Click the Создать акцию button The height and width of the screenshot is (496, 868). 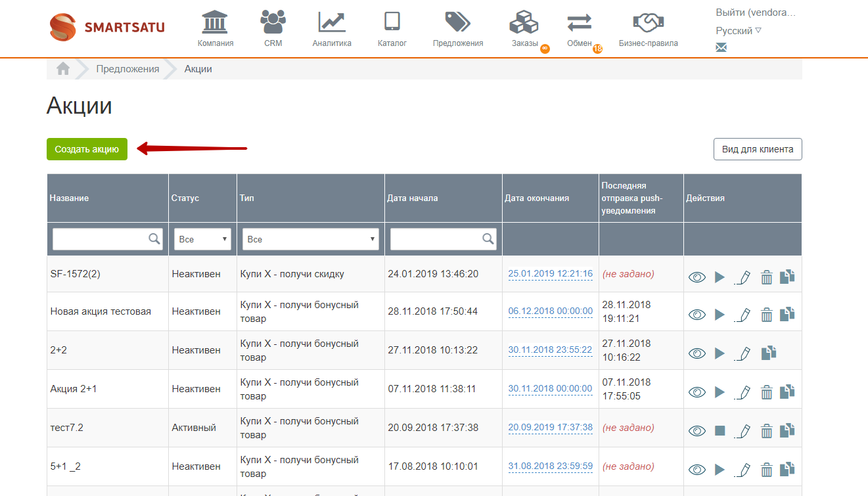[x=87, y=149]
